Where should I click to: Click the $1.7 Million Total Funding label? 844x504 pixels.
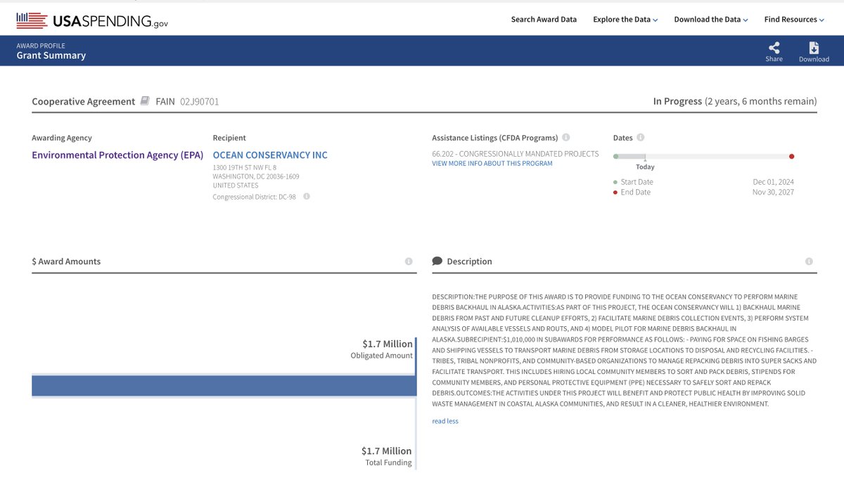[x=387, y=456]
